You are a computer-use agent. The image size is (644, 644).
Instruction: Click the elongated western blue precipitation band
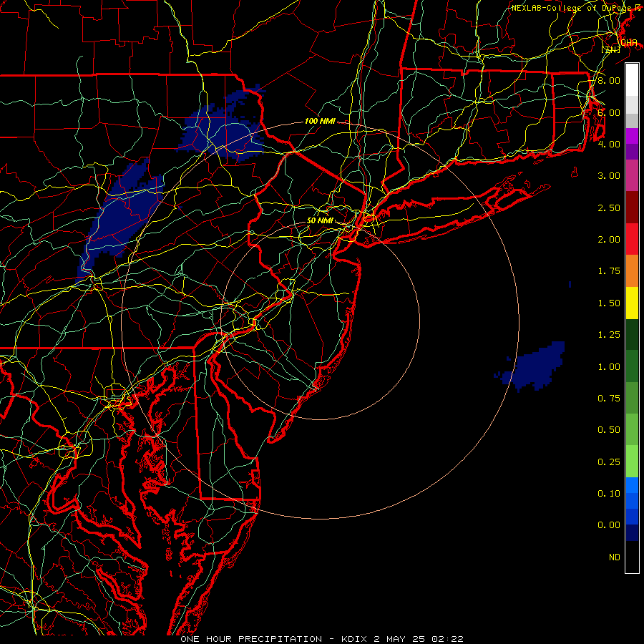[x=121, y=218]
